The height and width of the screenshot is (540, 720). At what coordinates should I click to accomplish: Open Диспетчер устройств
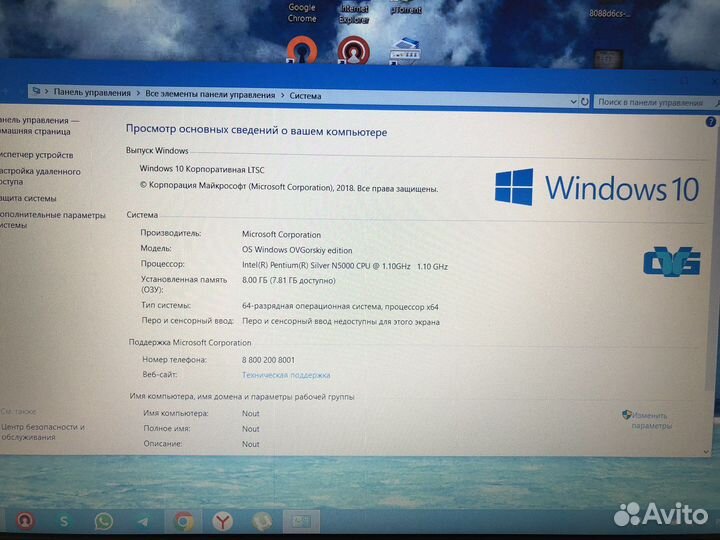coord(37,155)
